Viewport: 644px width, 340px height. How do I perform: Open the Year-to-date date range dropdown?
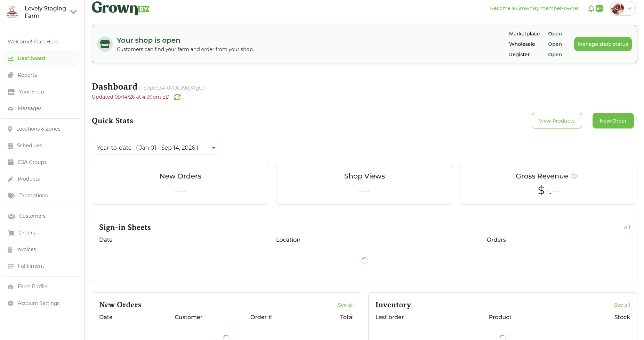(x=154, y=148)
